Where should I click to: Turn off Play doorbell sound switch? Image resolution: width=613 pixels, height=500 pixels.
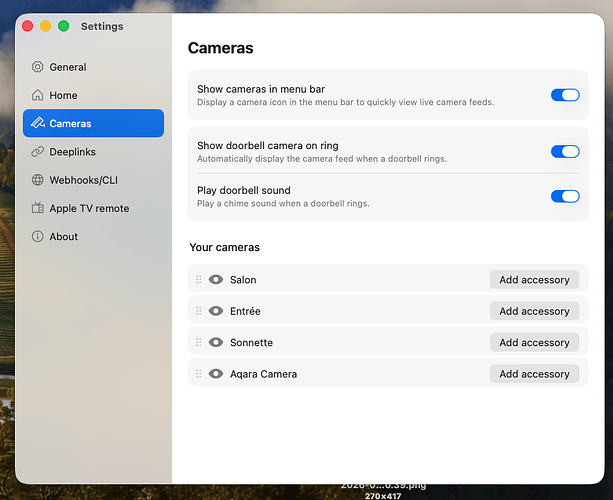[564, 196]
